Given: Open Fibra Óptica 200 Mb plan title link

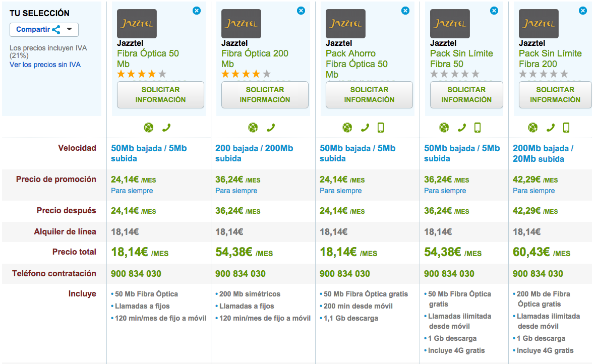Looking at the screenshot, I should tap(255, 58).
